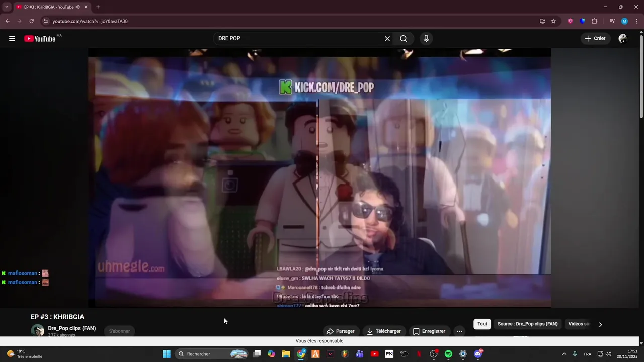
Task: Open the Chrome profile M avatar
Action: (624, 21)
